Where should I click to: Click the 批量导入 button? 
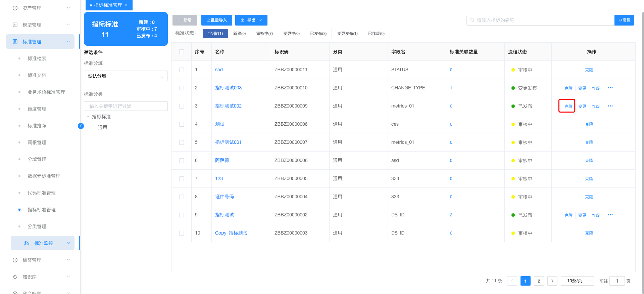pos(217,20)
